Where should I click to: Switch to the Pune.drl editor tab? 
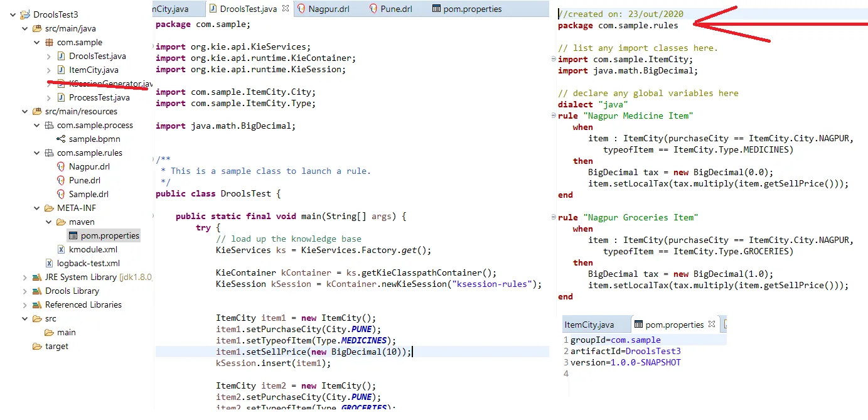pyautogui.click(x=390, y=9)
